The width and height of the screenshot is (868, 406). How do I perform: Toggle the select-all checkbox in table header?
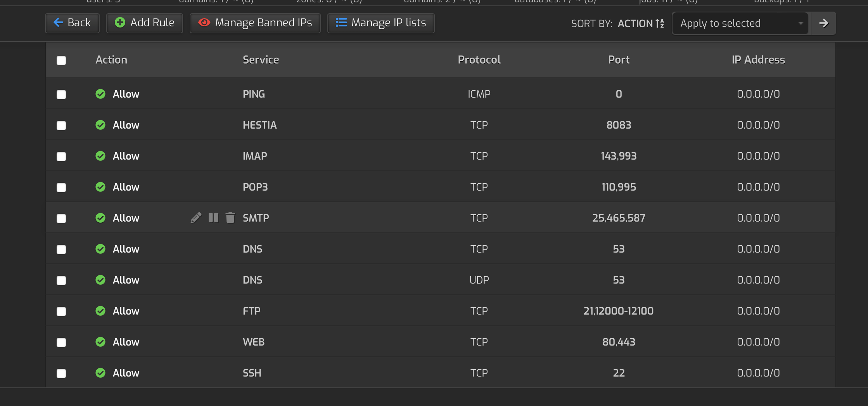pyautogui.click(x=61, y=60)
